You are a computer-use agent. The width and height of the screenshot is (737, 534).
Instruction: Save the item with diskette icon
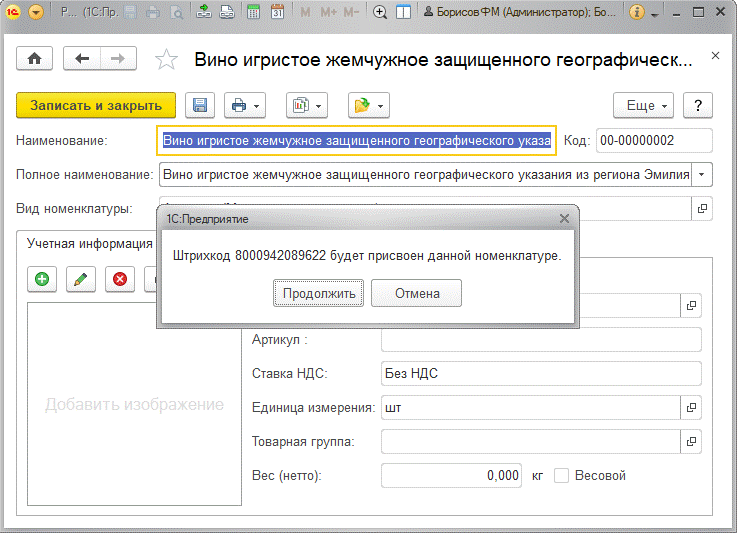200,105
